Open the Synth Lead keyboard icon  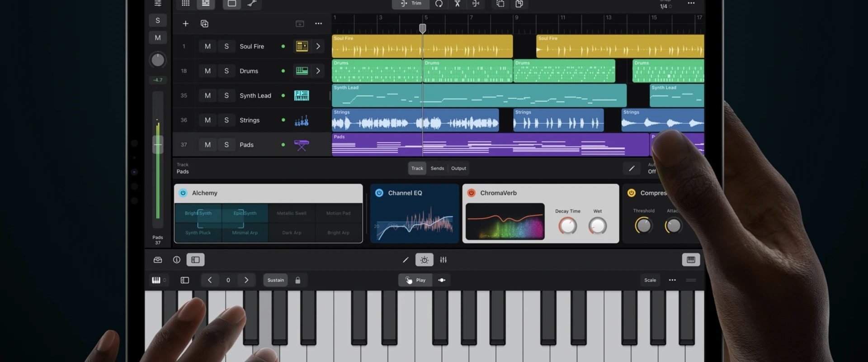point(302,95)
